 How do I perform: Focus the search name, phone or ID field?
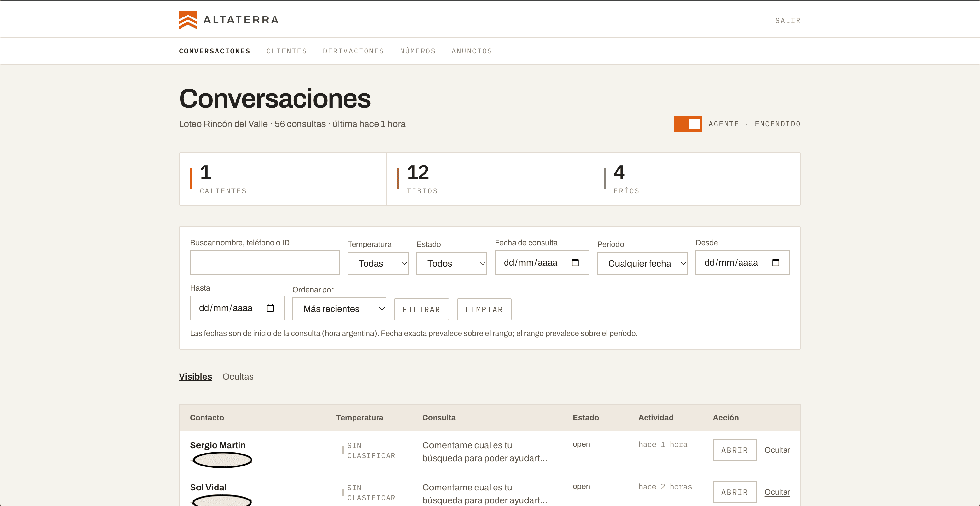pos(265,263)
